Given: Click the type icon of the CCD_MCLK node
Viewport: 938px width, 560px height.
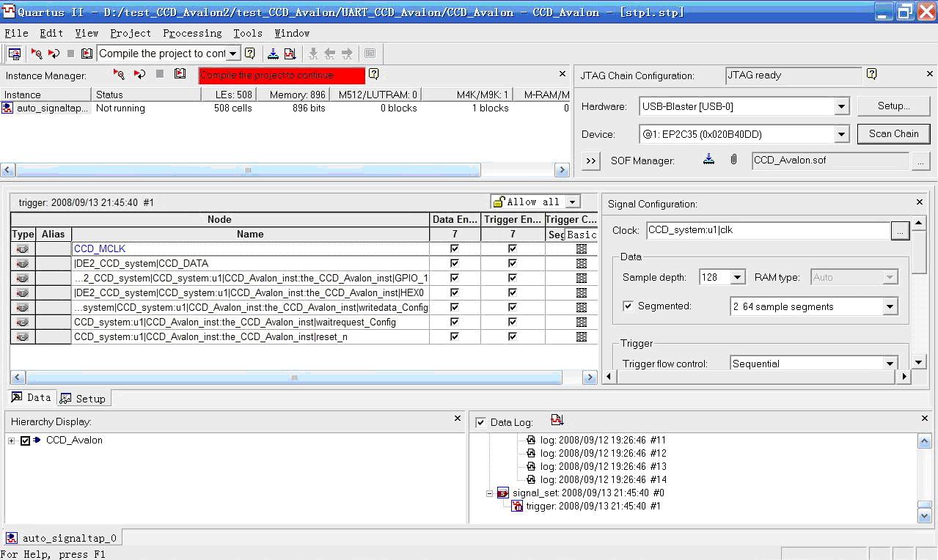Looking at the screenshot, I should [23, 248].
